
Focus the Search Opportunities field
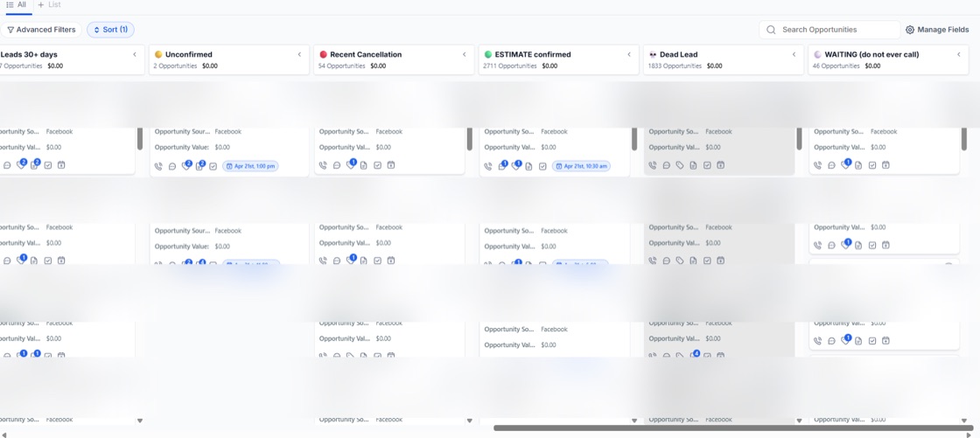click(829, 30)
